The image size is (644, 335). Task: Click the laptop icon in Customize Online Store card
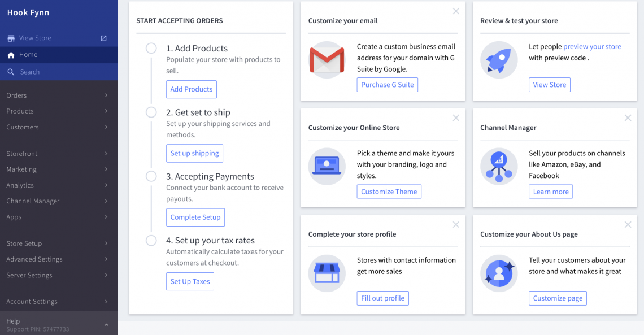click(327, 166)
